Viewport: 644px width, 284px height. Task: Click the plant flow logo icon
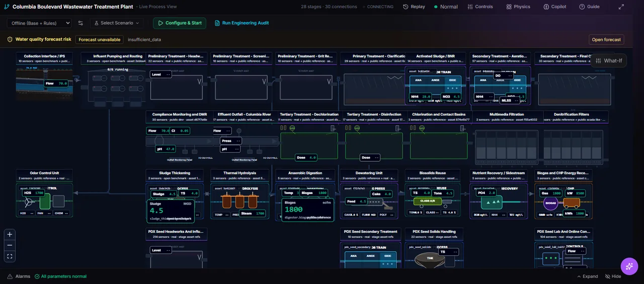(x=7, y=7)
